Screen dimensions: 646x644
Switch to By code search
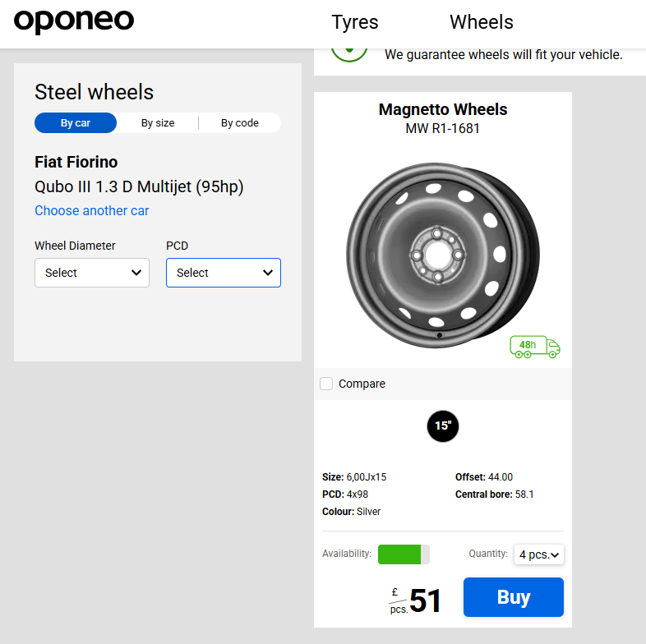click(x=240, y=123)
